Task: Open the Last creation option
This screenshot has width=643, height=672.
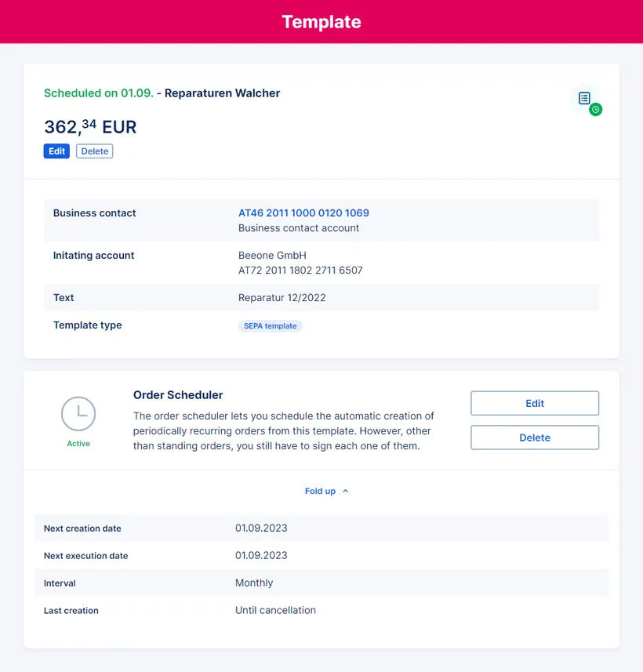Action: click(321, 610)
